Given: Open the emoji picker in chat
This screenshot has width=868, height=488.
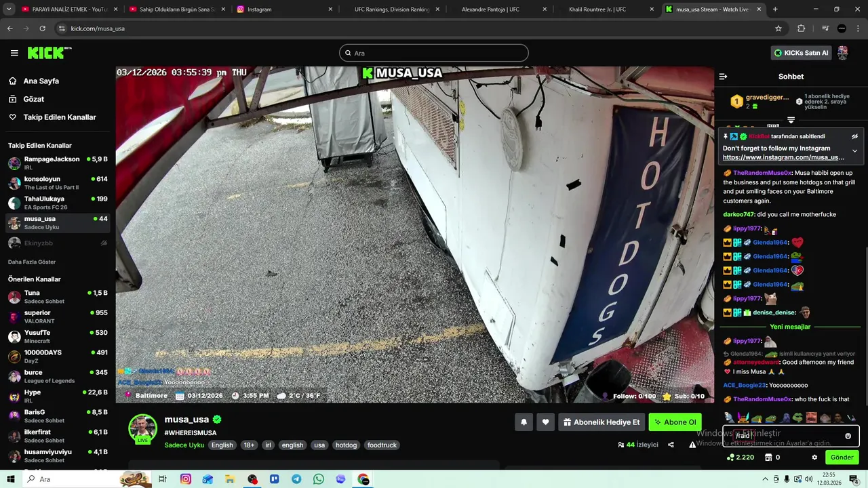Looking at the screenshot, I should click(848, 436).
